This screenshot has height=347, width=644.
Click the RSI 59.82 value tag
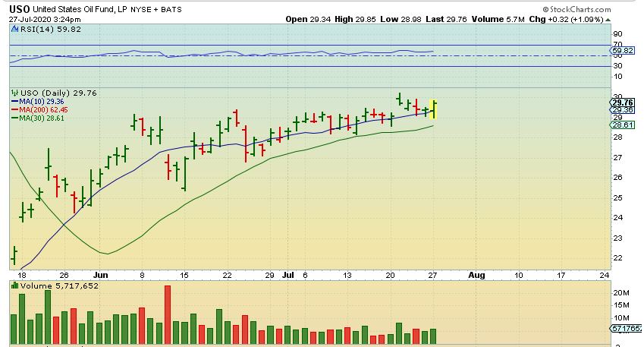coord(623,51)
